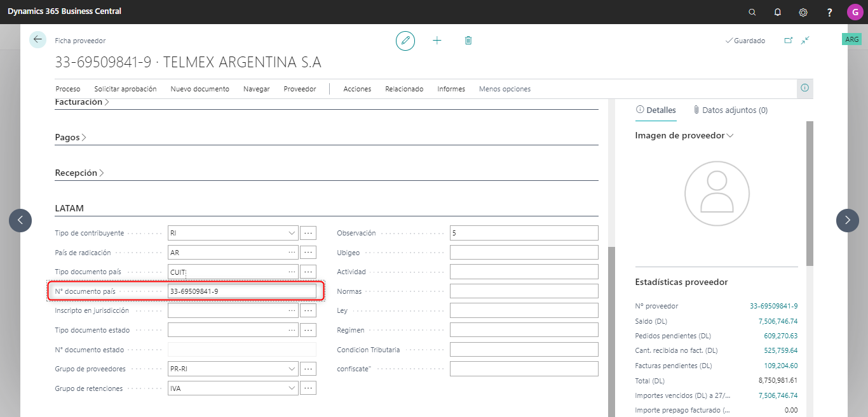The image size is (868, 417).
Task: Open Grupo de retenciones dropdown
Action: (292, 388)
